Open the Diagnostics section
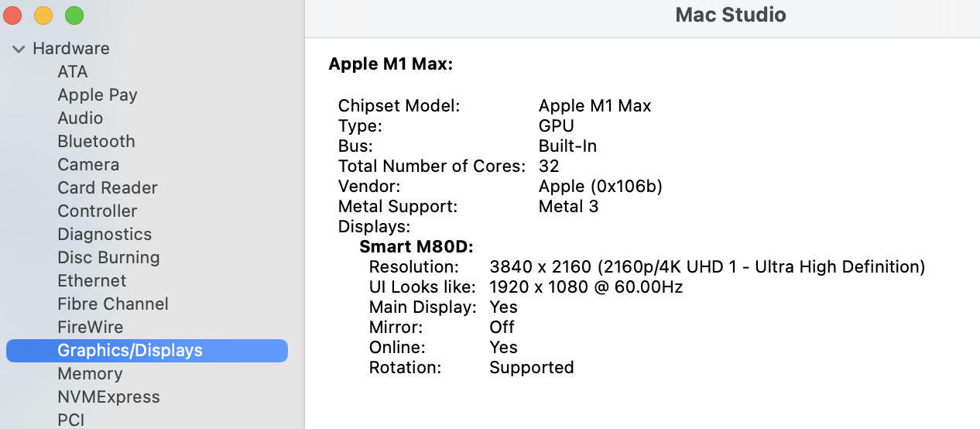Image resolution: width=980 pixels, height=429 pixels. (x=105, y=235)
